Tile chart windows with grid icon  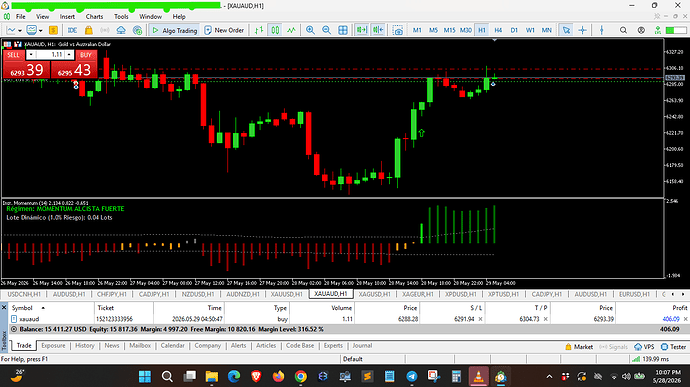(x=343, y=30)
